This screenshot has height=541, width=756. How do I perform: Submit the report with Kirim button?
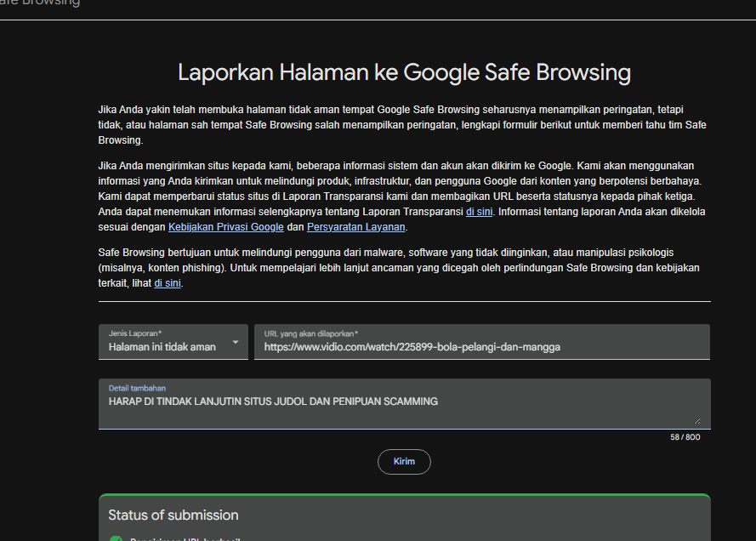pyautogui.click(x=404, y=462)
